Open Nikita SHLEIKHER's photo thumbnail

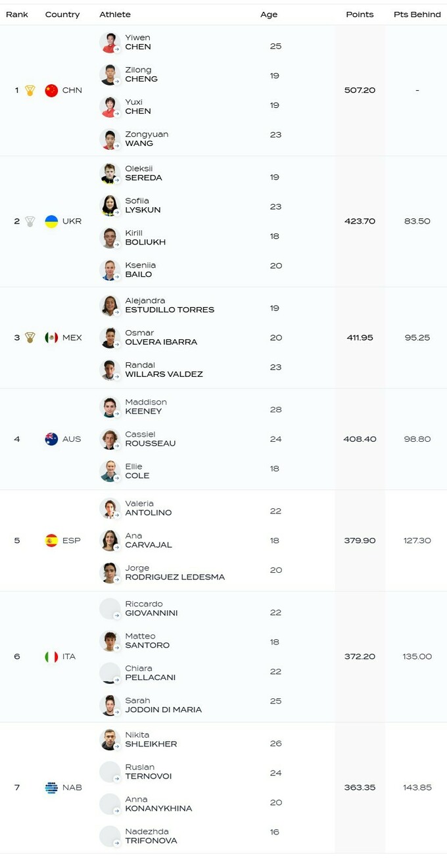coord(109,740)
